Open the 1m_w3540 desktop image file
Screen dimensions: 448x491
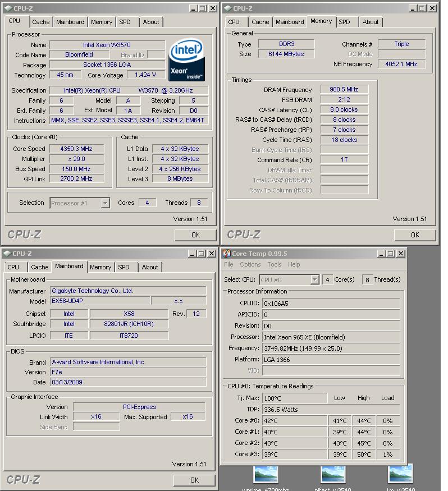[x=400, y=475]
